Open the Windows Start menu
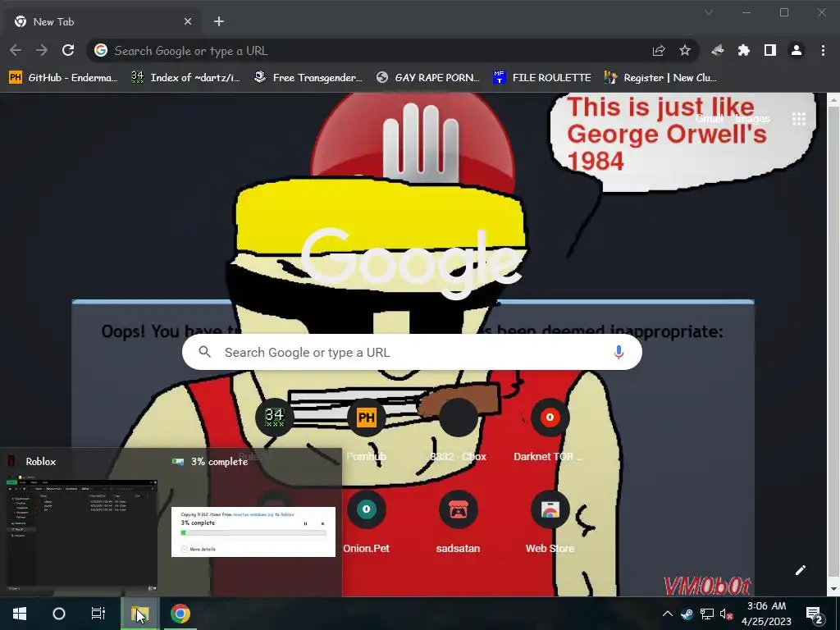 pyautogui.click(x=20, y=614)
